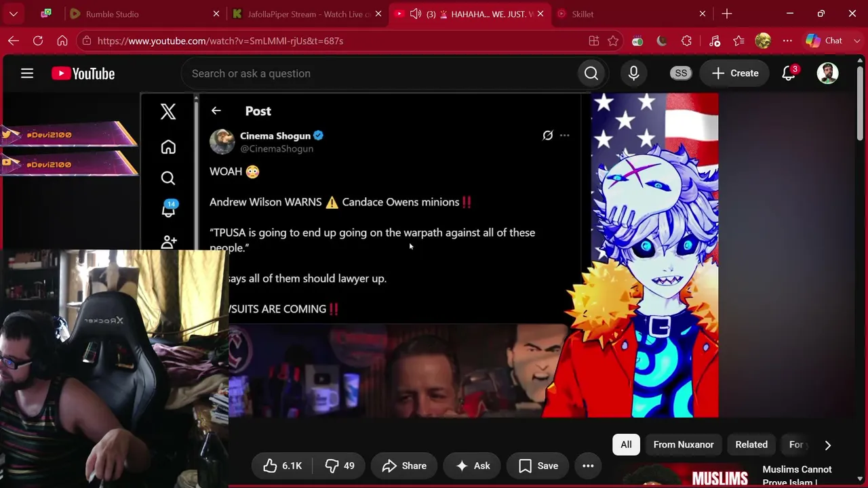Like the video with 6.1K likes

click(x=283, y=466)
